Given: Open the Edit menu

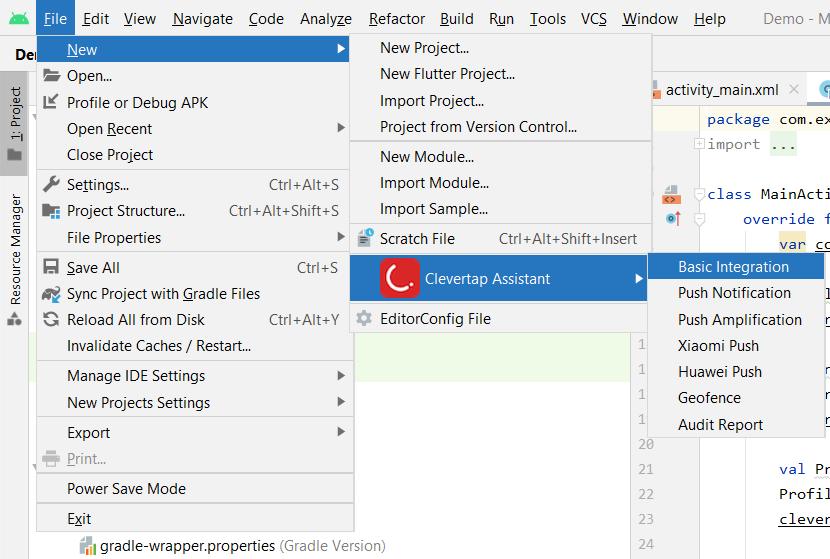Looking at the screenshot, I should 96,19.
